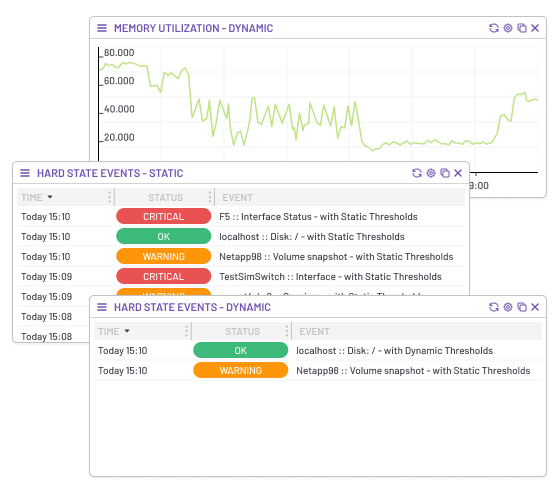Click OK badge in Dynamic events table
558x493 pixels.
pos(241,350)
